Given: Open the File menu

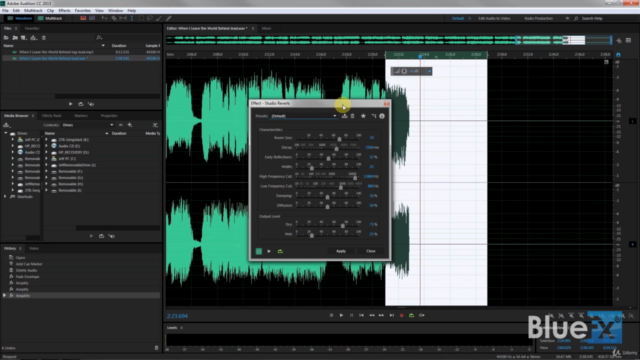Looking at the screenshot, I should coord(5,11).
